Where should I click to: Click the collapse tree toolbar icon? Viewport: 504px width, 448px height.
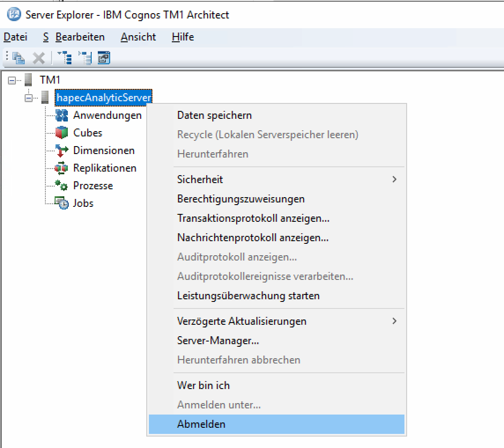(x=85, y=58)
